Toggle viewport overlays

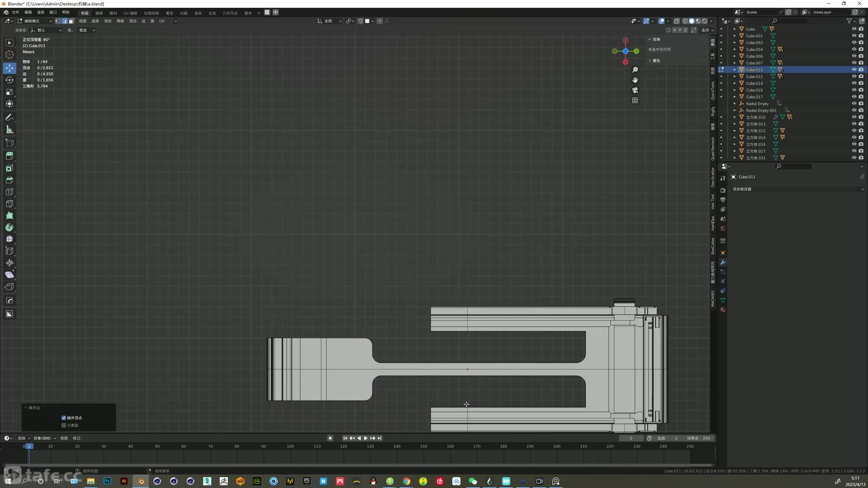pyautogui.click(x=662, y=21)
